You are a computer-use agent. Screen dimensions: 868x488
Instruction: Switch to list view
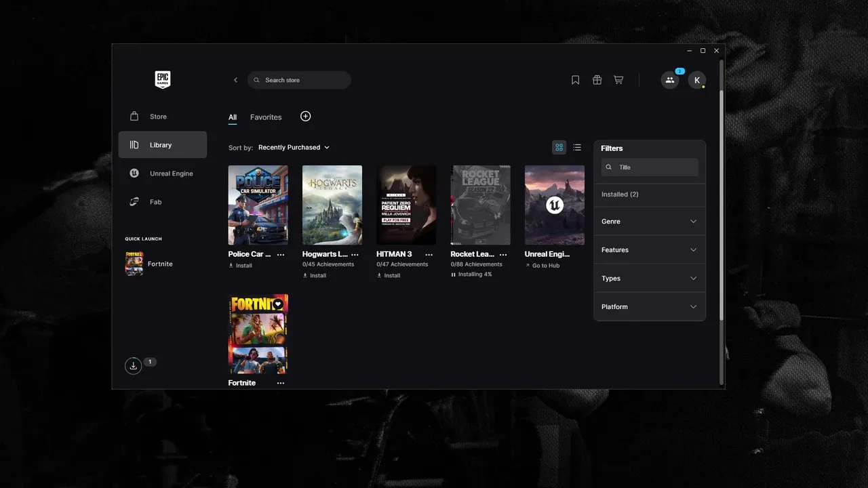point(577,147)
